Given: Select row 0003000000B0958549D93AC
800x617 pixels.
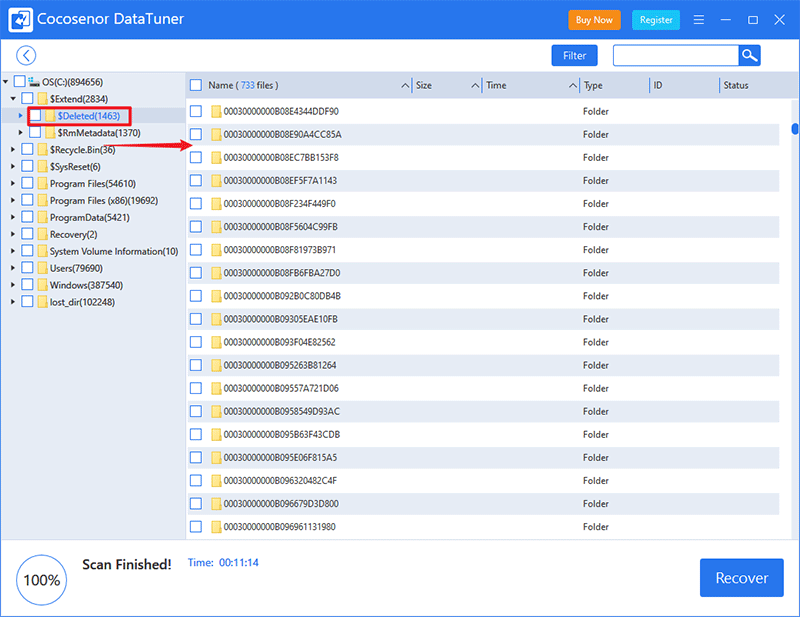Looking at the screenshot, I should click(x=483, y=411).
